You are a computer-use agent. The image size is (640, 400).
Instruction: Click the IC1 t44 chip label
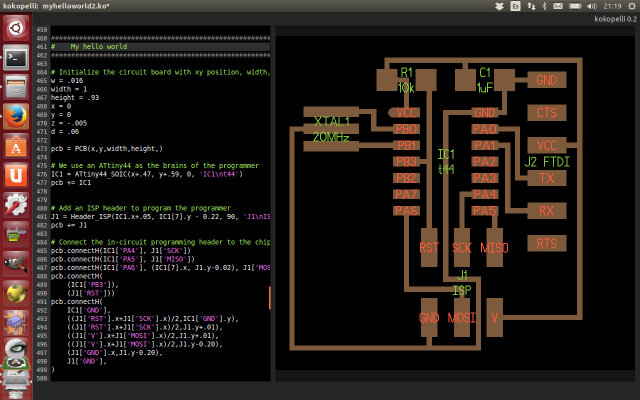click(x=446, y=162)
